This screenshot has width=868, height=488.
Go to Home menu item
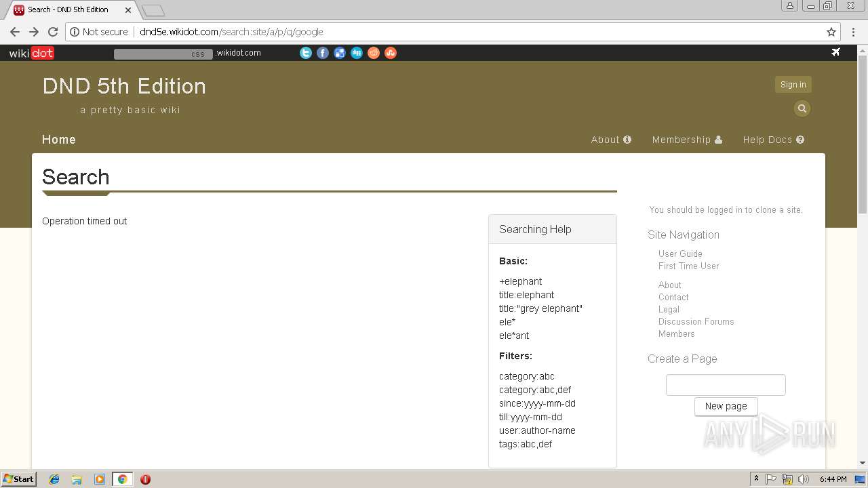59,140
